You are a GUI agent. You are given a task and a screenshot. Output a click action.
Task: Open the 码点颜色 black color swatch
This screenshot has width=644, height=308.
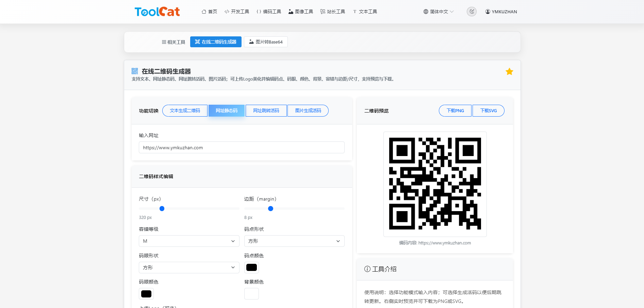coord(251,268)
